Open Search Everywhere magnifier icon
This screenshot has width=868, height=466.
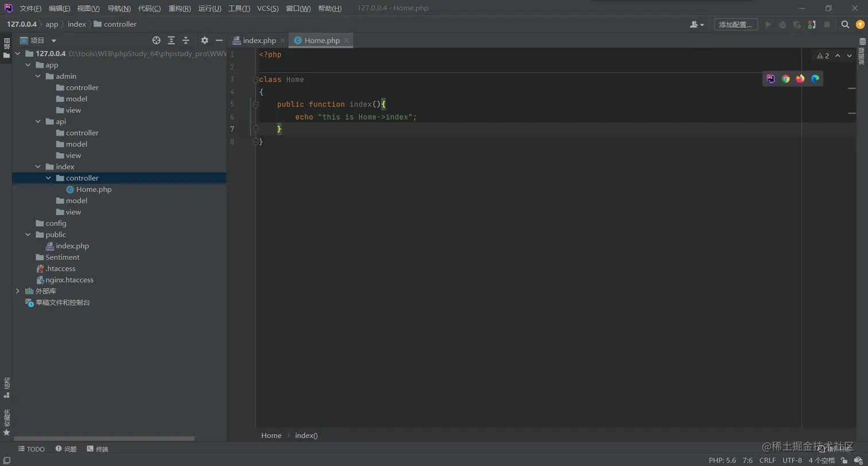[845, 25]
